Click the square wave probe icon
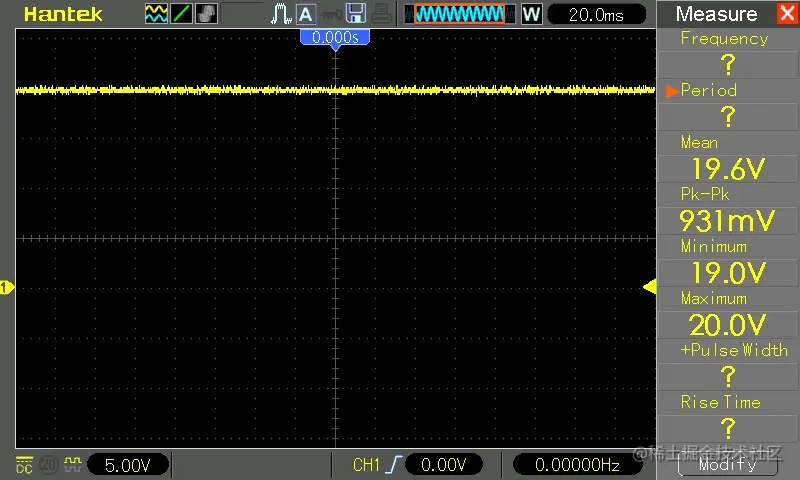This screenshot has height=480, width=800. (x=72, y=463)
